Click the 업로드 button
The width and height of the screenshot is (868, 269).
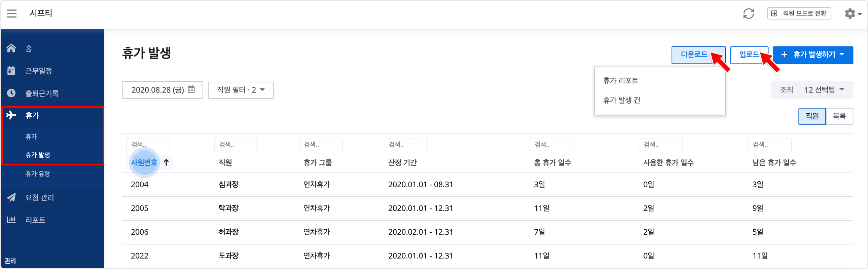pyautogui.click(x=749, y=54)
